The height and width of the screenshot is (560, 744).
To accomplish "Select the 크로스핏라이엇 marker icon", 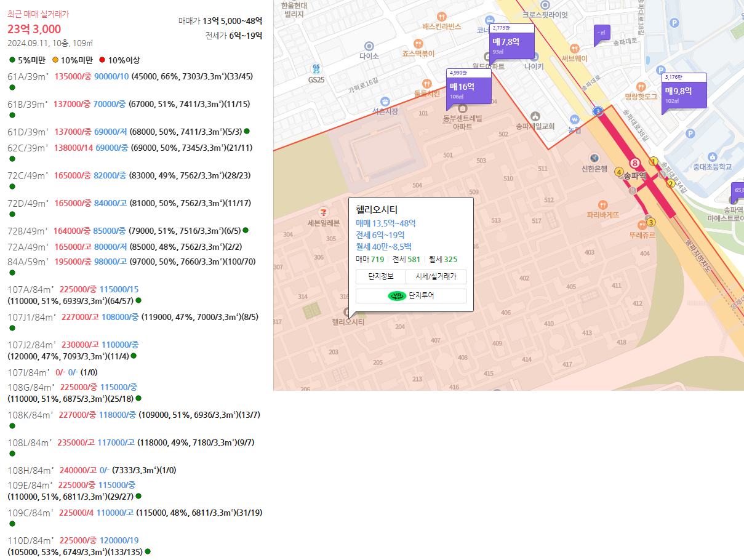I will (x=545, y=5).
